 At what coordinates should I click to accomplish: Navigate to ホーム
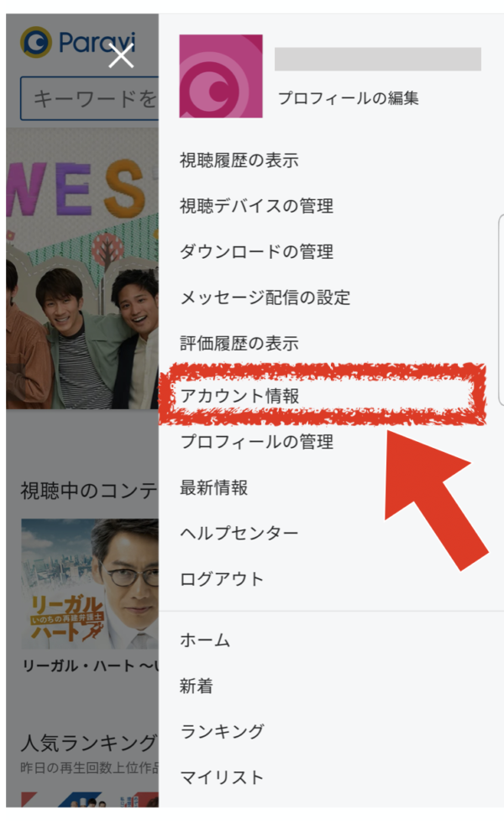(205, 640)
